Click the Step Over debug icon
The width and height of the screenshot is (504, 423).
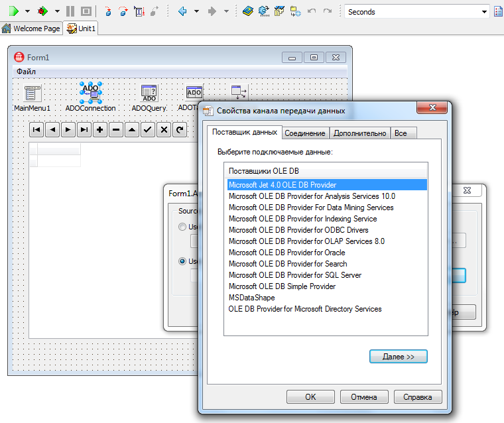click(123, 11)
